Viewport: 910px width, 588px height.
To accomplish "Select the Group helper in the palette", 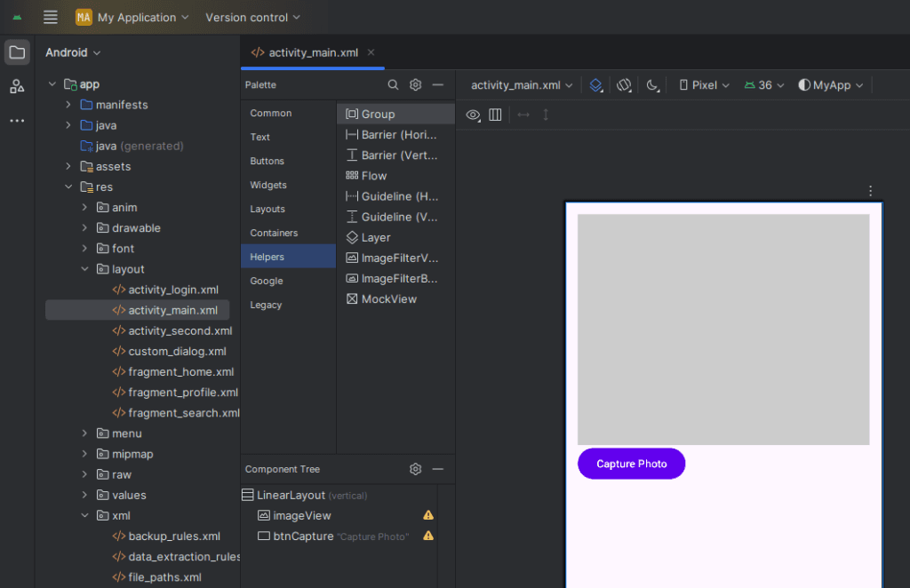I will [395, 115].
